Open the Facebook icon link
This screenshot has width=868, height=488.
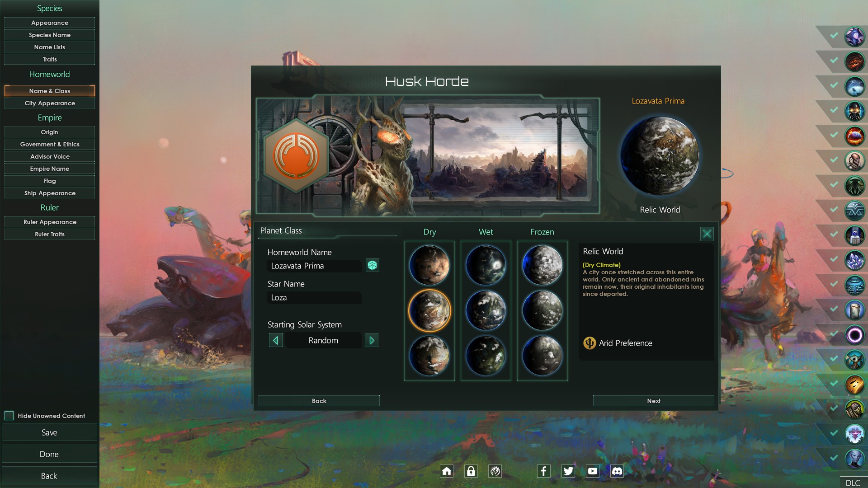[544, 471]
